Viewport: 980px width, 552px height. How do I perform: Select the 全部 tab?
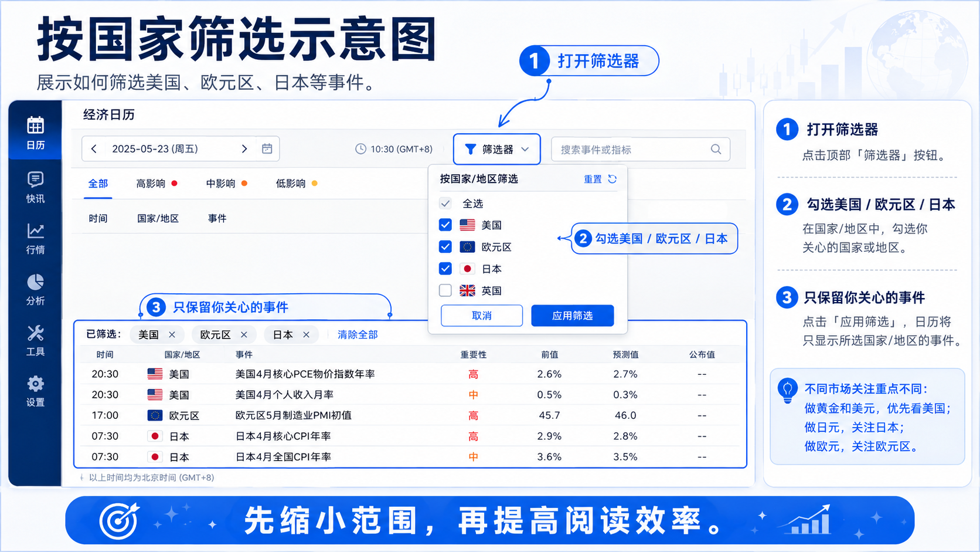pos(98,184)
